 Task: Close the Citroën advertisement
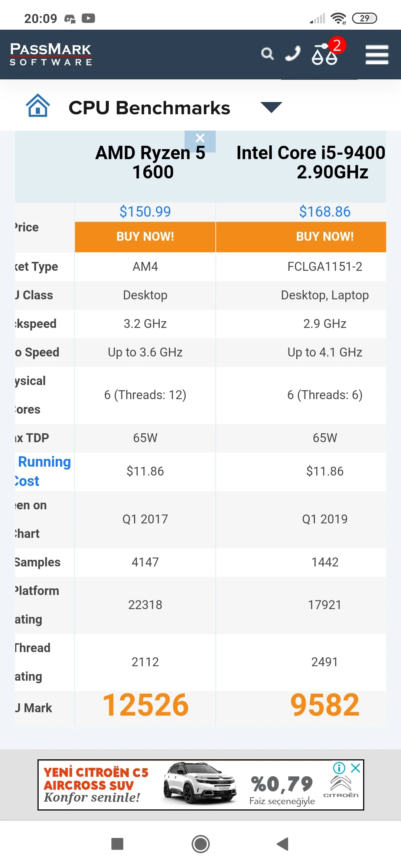point(356,768)
